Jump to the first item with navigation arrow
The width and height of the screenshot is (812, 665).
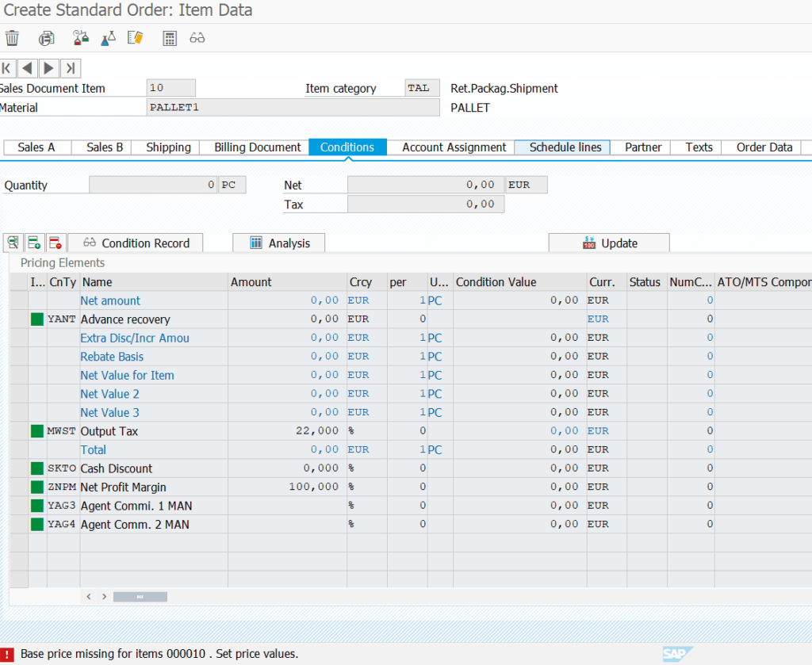point(8,68)
